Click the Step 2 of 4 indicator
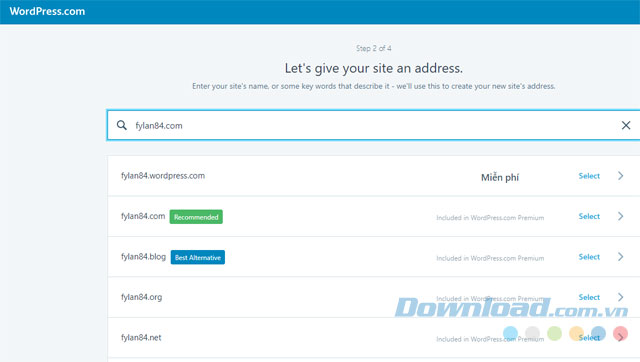This screenshot has width=640, height=362. [373, 48]
